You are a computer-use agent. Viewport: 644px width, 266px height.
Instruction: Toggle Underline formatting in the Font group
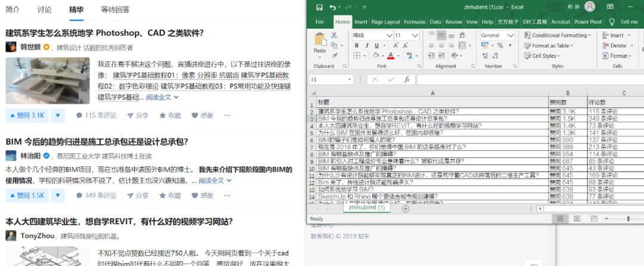point(376,45)
